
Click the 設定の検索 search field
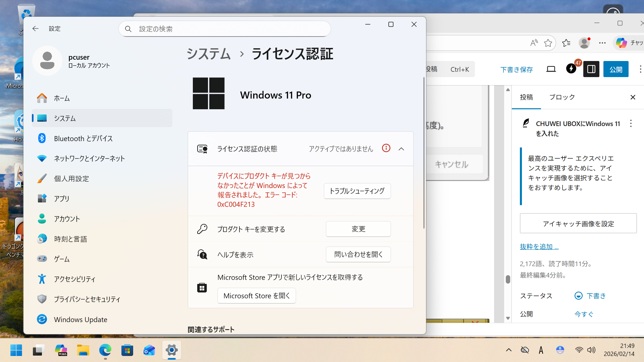225,29
